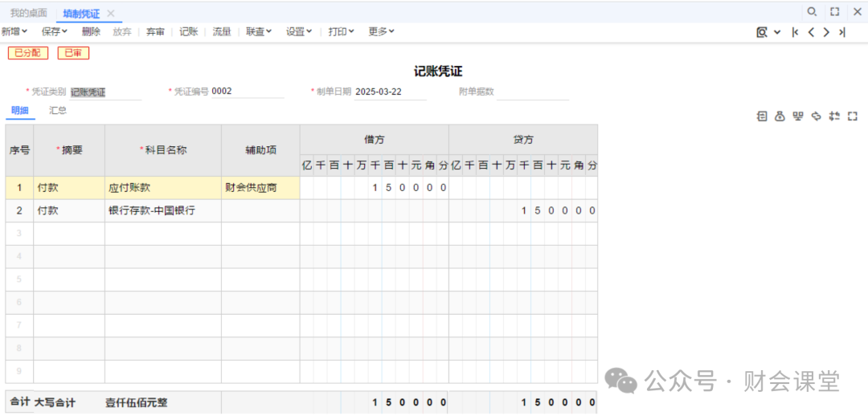Image resolution: width=868 pixels, height=416 pixels.
Task: Expand the 更多 menu
Action: (x=381, y=31)
